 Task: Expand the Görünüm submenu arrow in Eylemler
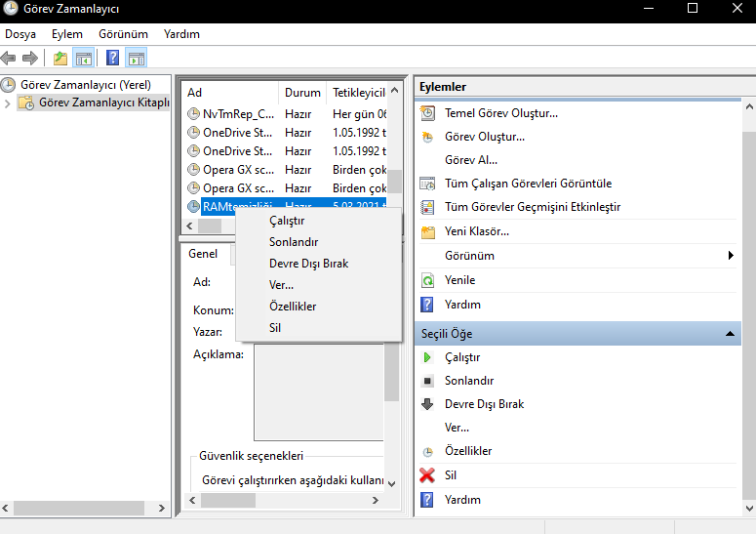tap(731, 256)
